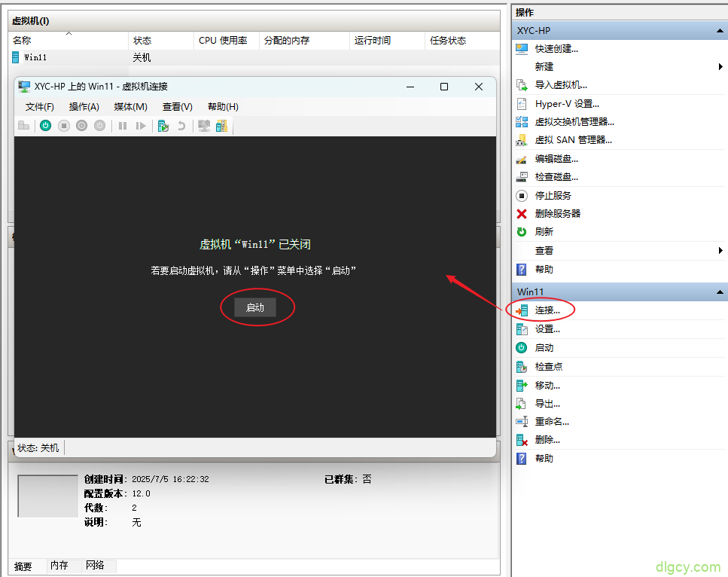Minimize the 虚拟机连接 window

click(410, 87)
